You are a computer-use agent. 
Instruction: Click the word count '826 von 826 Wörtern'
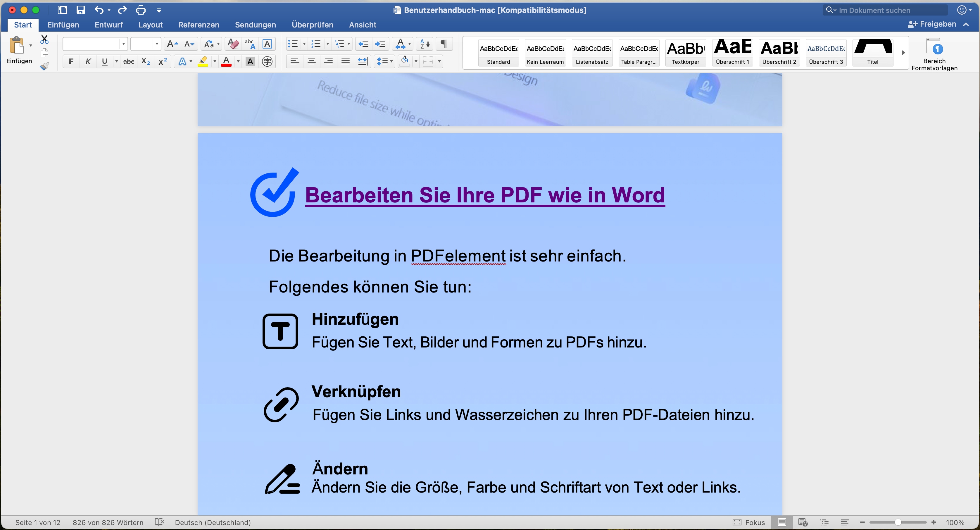108,522
